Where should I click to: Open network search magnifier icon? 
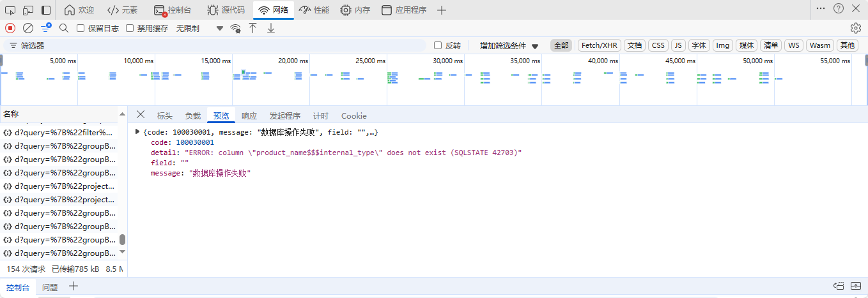(x=64, y=28)
